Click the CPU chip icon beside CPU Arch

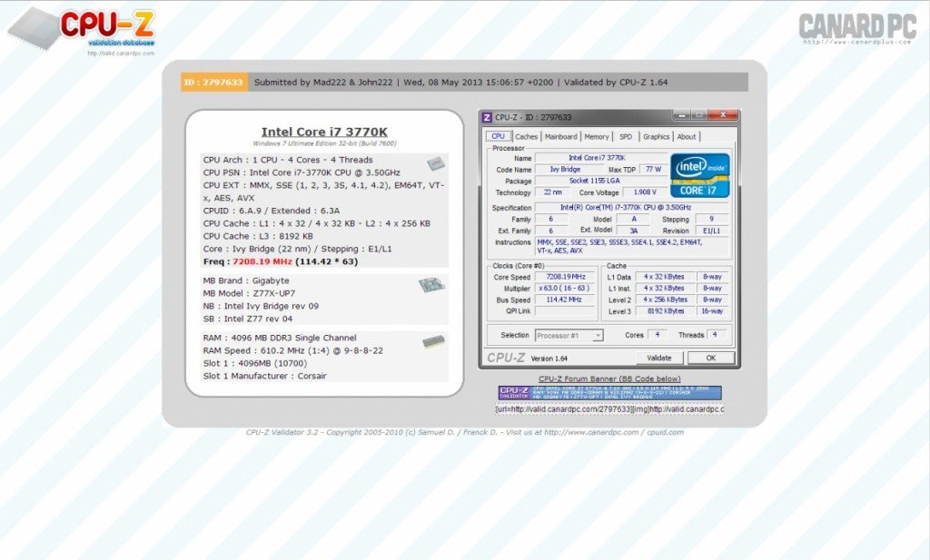tap(435, 164)
